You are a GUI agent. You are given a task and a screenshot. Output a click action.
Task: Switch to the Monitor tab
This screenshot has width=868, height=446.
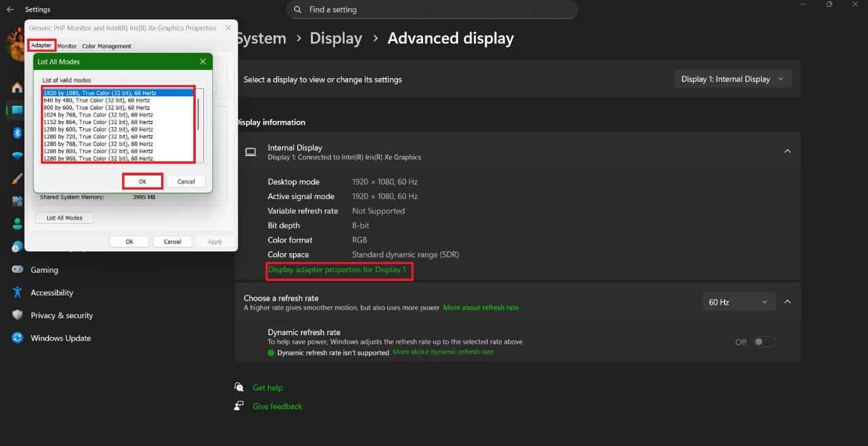click(67, 46)
